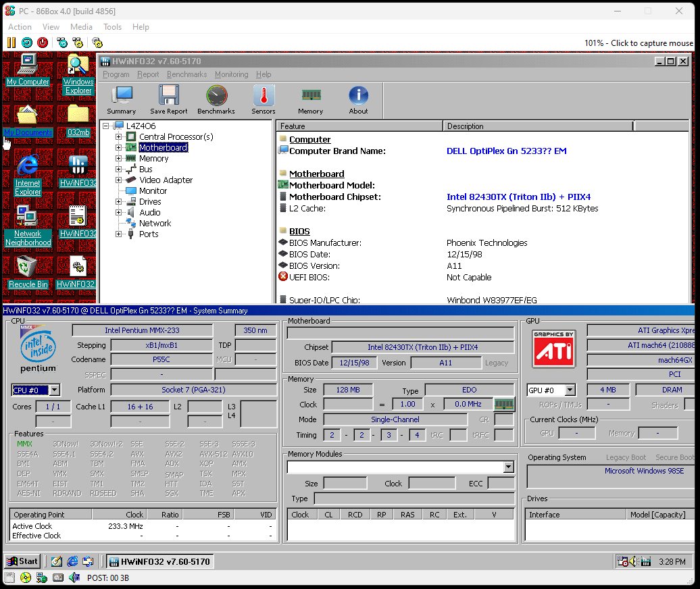Click the HWiNFO icon in system tray
The width and height of the screenshot is (700, 589).
tap(645, 561)
